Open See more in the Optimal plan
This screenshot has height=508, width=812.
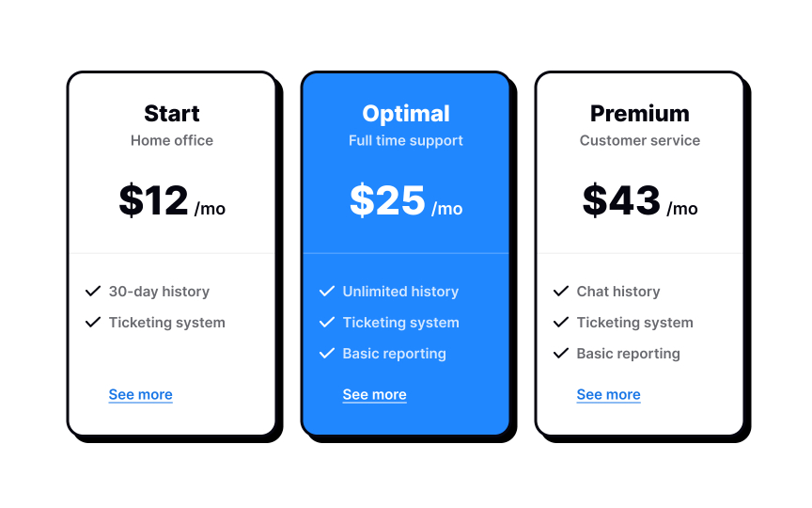[375, 395]
